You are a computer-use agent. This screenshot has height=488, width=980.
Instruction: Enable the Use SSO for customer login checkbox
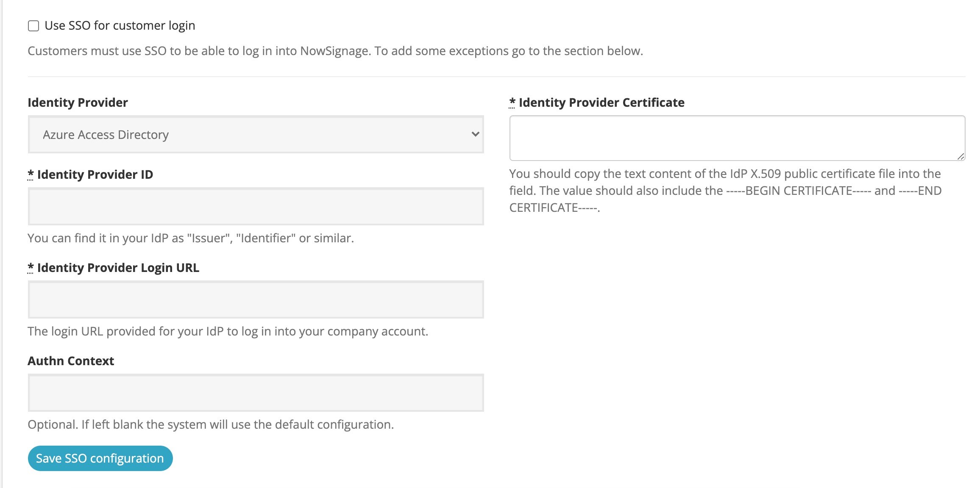coord(33,26)
